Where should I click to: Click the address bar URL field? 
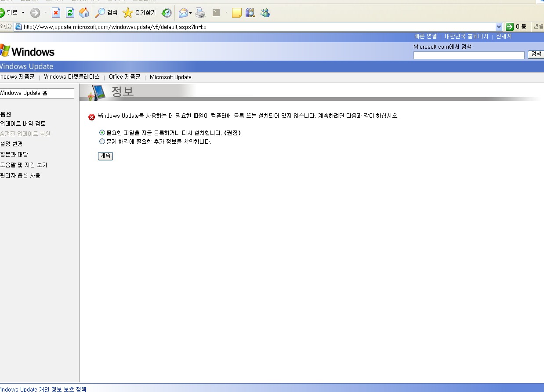(x=258, y=27)
